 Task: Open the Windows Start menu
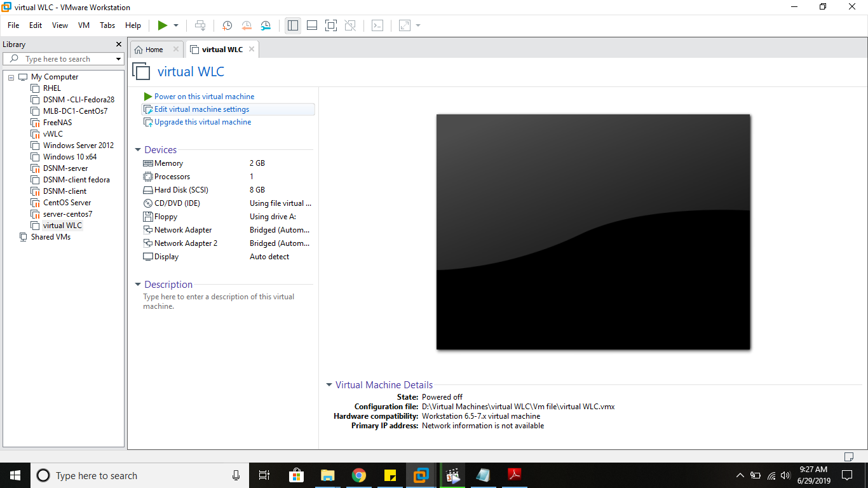15,475
